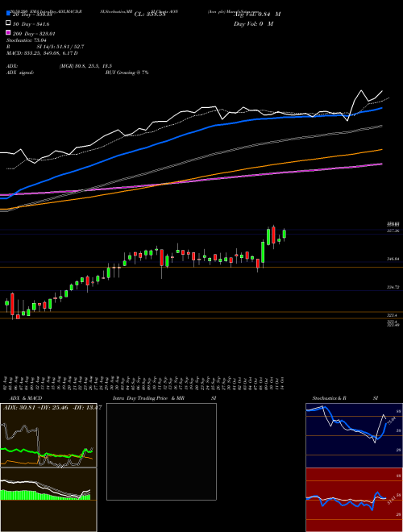Open the ADX indicator chart panel
This screenshot has width=403, height=532.
48,435
